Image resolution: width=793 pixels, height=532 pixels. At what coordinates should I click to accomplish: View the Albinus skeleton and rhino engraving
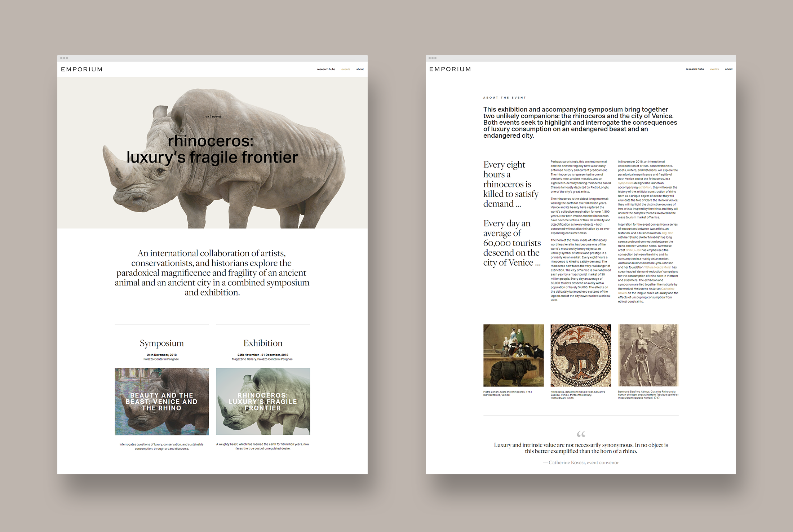coord(648,355)
